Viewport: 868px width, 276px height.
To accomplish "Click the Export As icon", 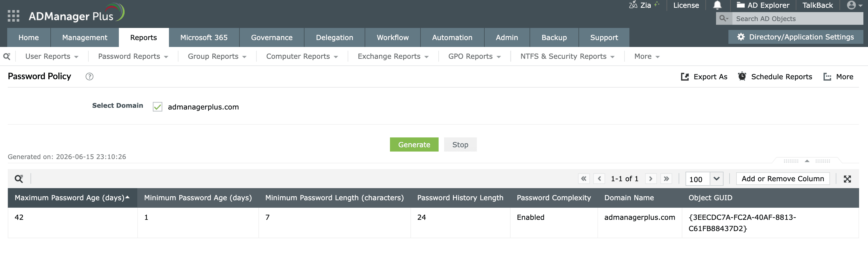I will pos(685,77).
